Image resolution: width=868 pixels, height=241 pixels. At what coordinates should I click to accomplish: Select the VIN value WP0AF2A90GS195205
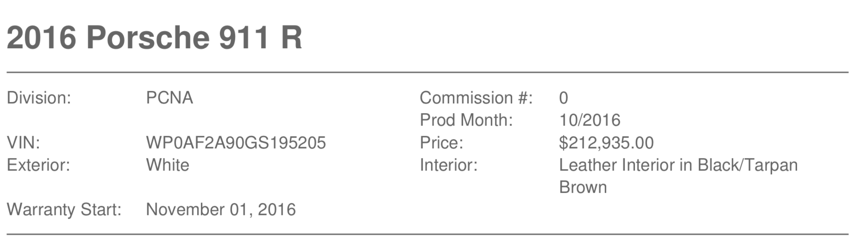click(x=236, y=143)
